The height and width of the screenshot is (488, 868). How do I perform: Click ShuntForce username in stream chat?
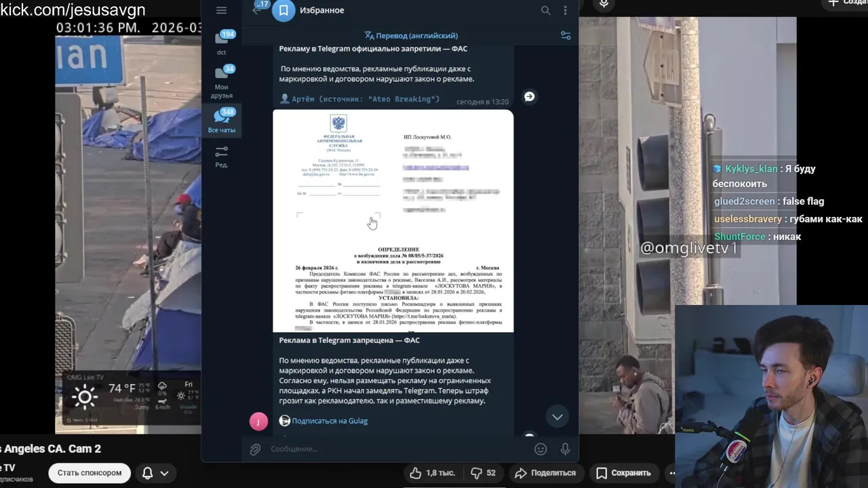click(739, 237)
